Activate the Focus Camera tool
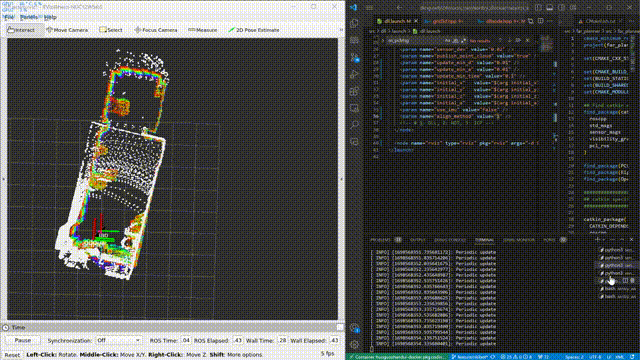This screenshot has height=360, width=640. (156, 30)
